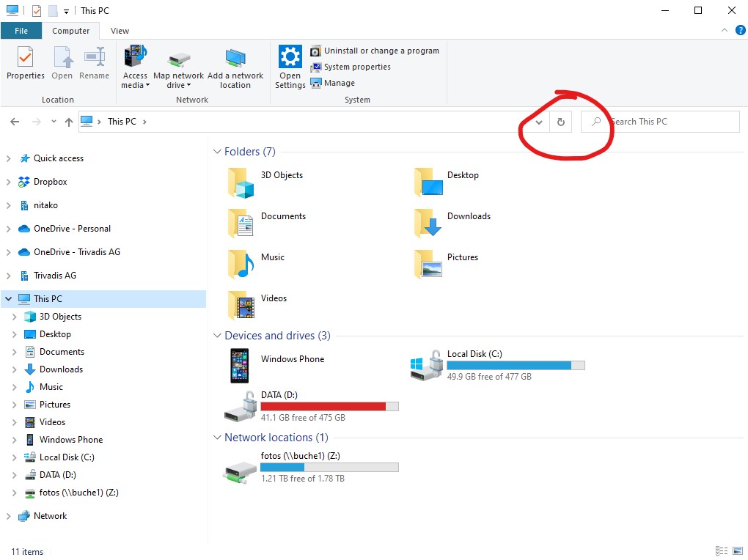
Task: Select the DATA (D:) drive icon
Action: coord(241,406)
